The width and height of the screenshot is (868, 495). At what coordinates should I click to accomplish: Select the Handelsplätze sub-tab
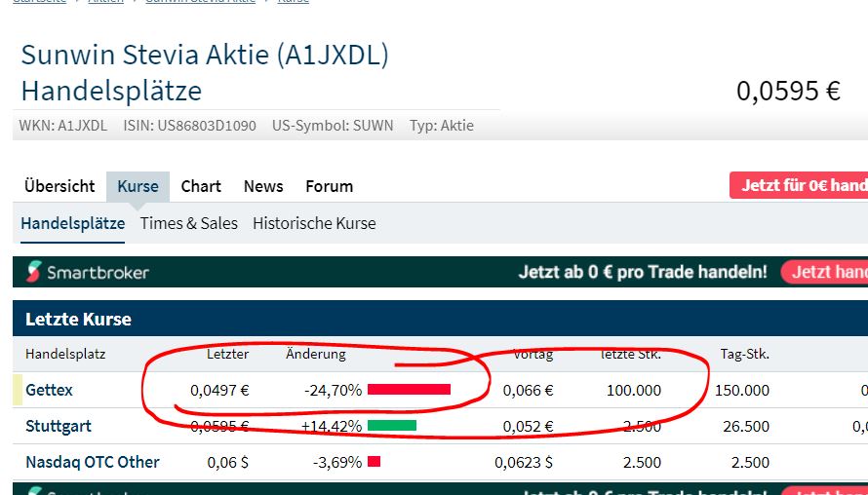tap(72, 223)
